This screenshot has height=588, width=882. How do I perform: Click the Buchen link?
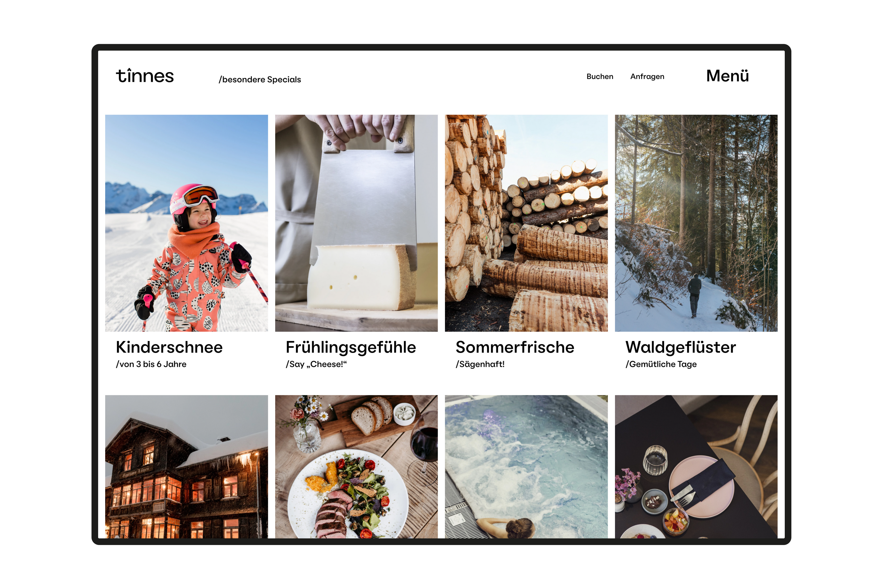click(600, 77)
